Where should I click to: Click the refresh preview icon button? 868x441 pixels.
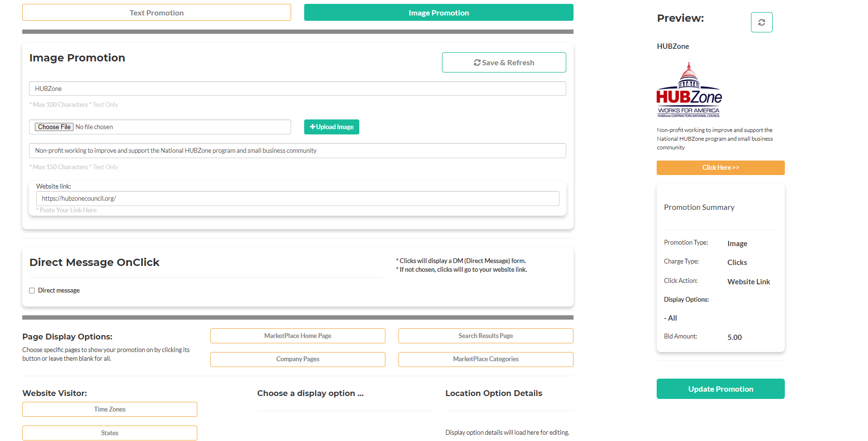tap(762, 22)
